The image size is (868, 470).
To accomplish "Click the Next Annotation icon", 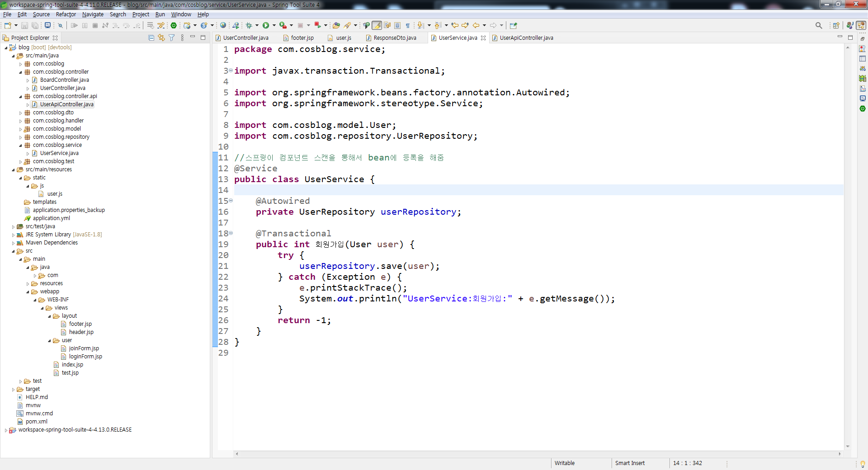I will (420, 25).
